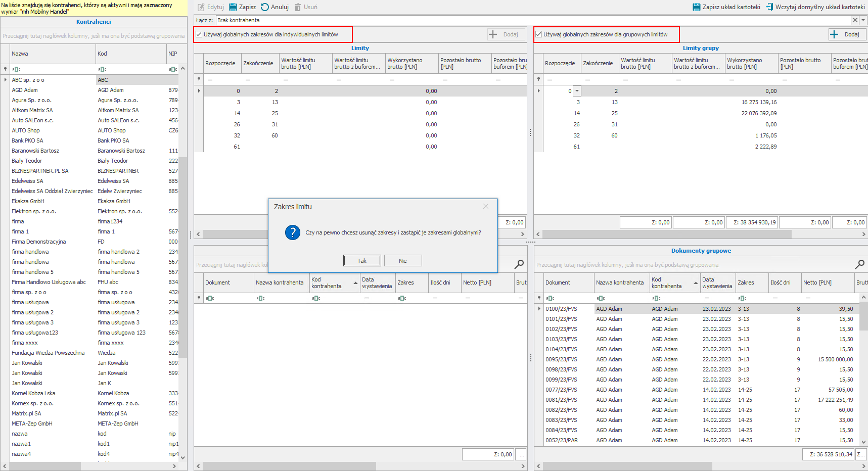The image size is (868, 471).
Task: Clear the Łącz z field with X
Action: (x=855, y=20)
